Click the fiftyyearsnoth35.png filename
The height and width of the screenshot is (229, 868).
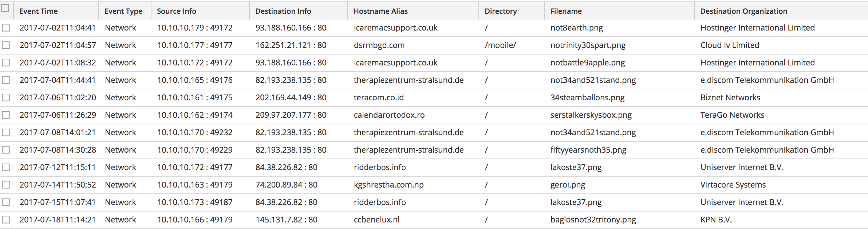pos(588,150)
